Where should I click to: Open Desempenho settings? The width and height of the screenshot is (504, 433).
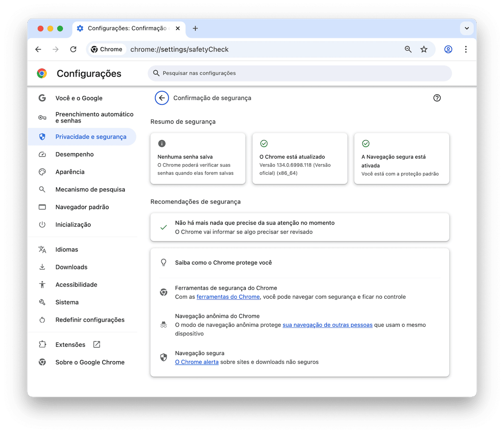click(x=82, y=154)
